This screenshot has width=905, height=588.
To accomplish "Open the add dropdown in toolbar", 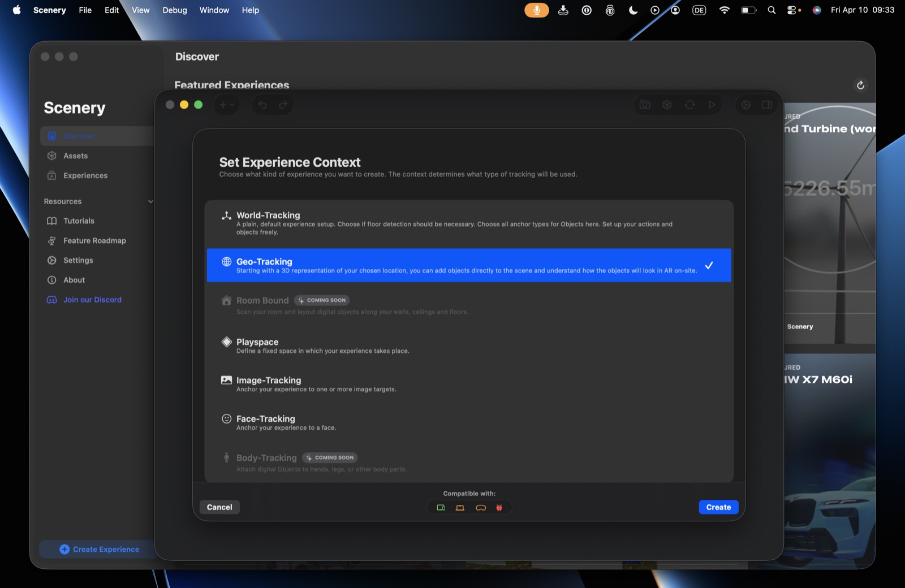I will (226, 105).
